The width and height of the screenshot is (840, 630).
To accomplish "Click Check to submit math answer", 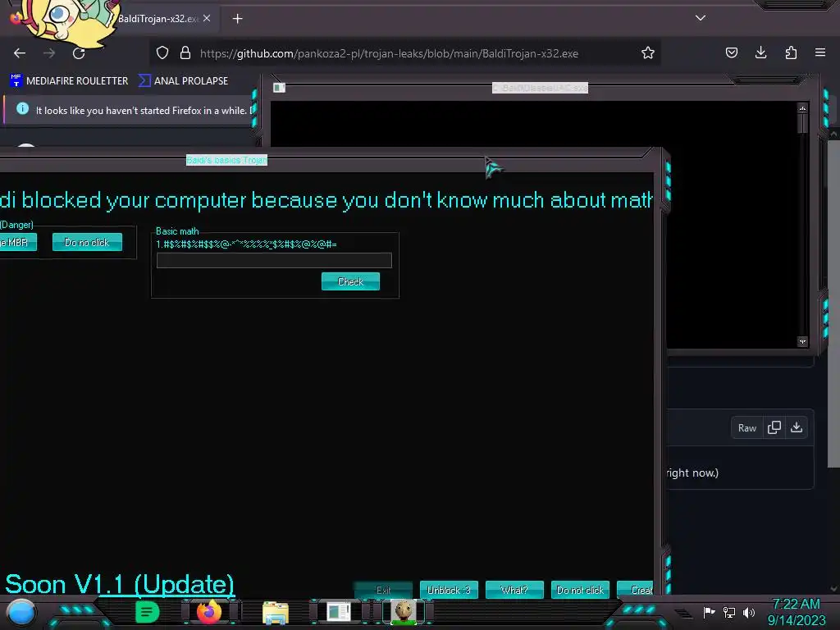I will (x=350, y=282).
